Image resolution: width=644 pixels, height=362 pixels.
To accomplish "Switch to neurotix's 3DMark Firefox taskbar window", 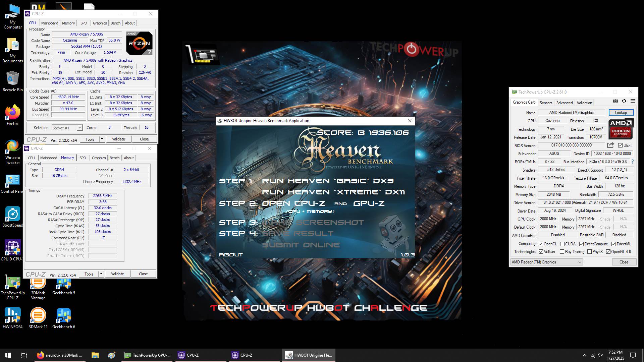I will pyautogui.click(x=60, y=355).
